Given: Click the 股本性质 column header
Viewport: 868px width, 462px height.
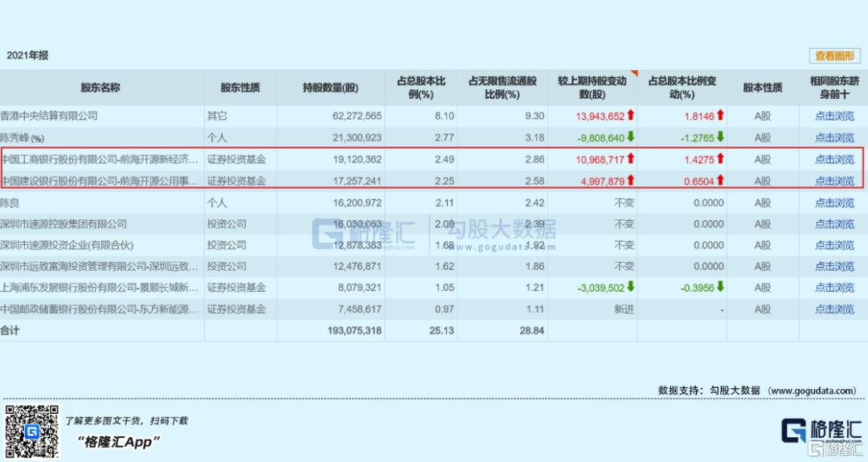Looking at the screenshot, I should pyautogui.click(x=762, y=88).
